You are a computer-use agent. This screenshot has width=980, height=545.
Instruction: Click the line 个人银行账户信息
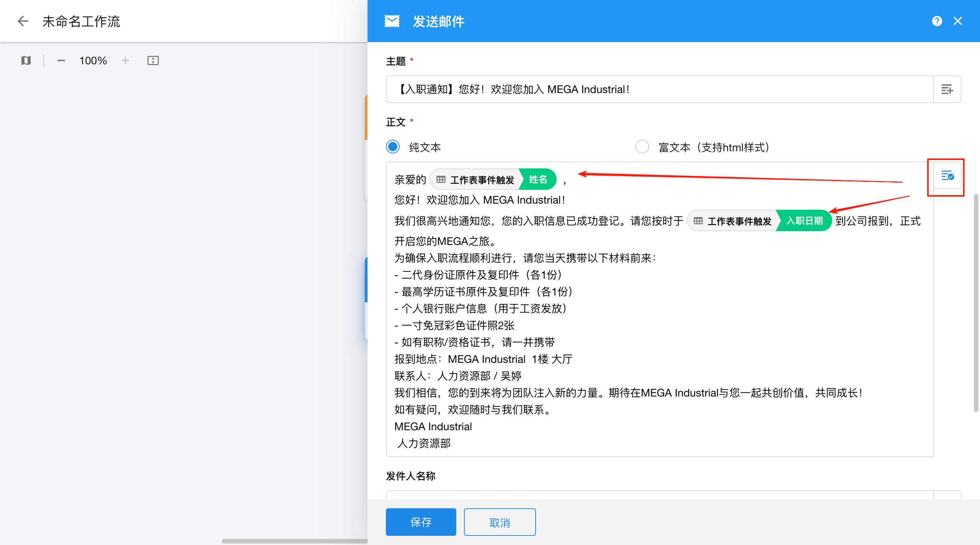(482, 308)
